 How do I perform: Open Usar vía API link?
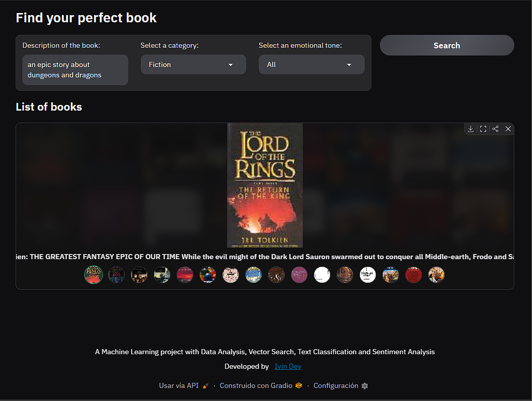tap(183, 386)
